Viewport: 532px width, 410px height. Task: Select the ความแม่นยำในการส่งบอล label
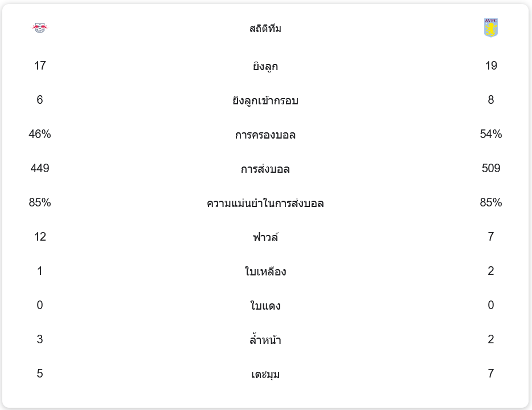[265, 203]
